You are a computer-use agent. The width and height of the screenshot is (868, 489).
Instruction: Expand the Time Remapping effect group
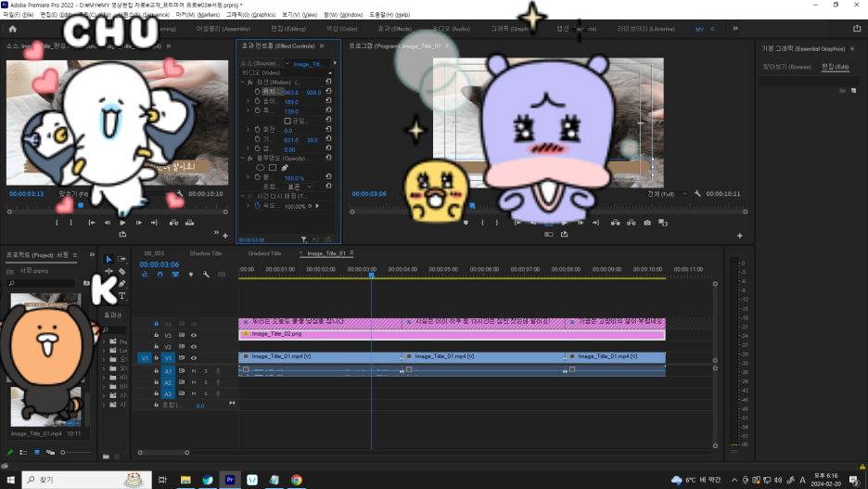click(242, 196)
